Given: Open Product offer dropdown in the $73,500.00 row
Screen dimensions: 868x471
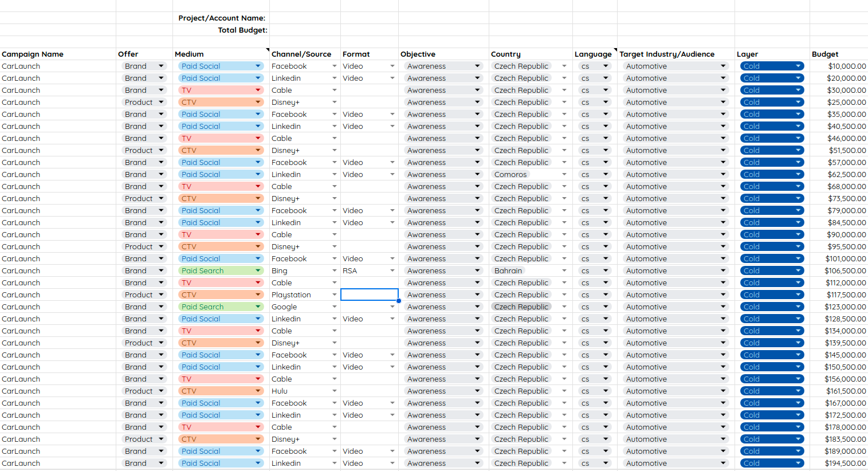Looking at the screenshot, I should click(144, 198).
